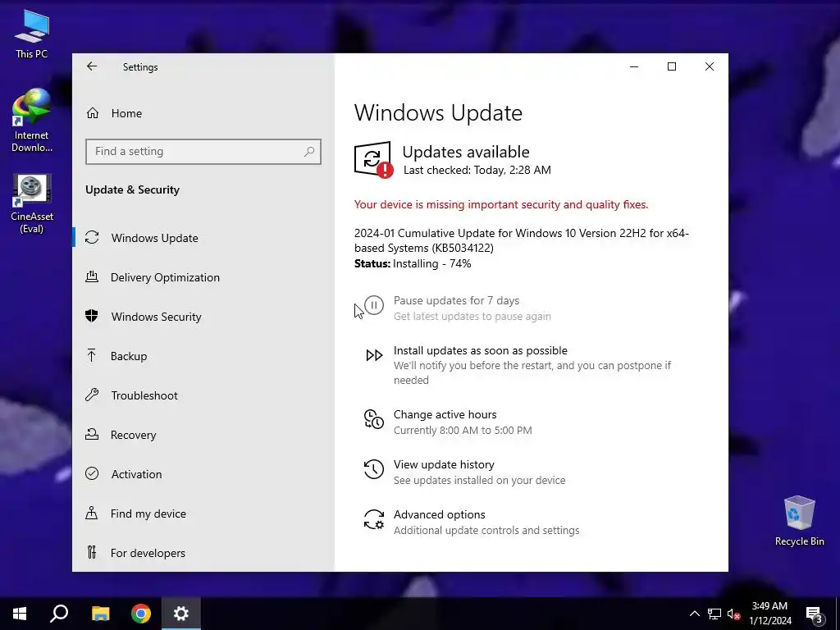This screenshot has height=630, width=840.
Task: Click the For developers tools icon
Action: coord(92,552)
